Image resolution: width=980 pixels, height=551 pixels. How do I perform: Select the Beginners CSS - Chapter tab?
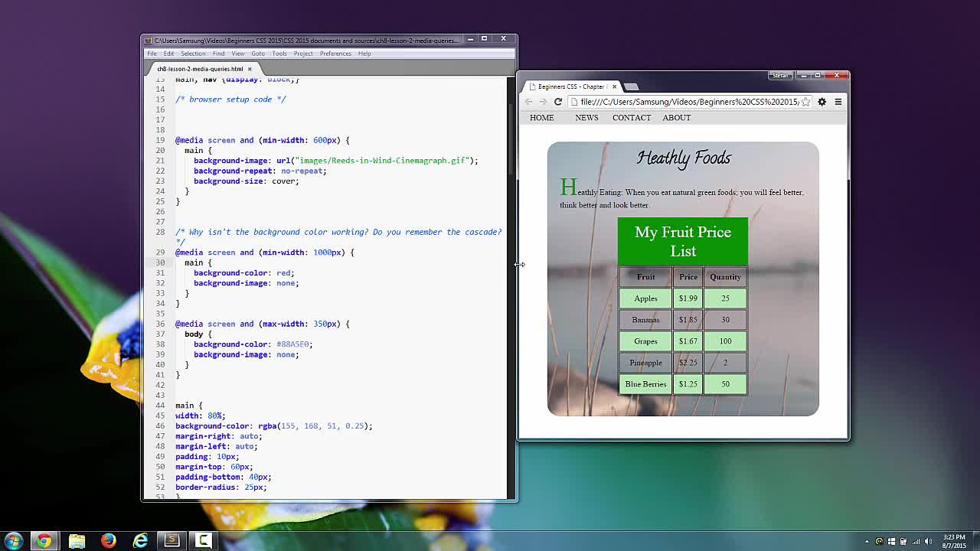coord(571,86)
